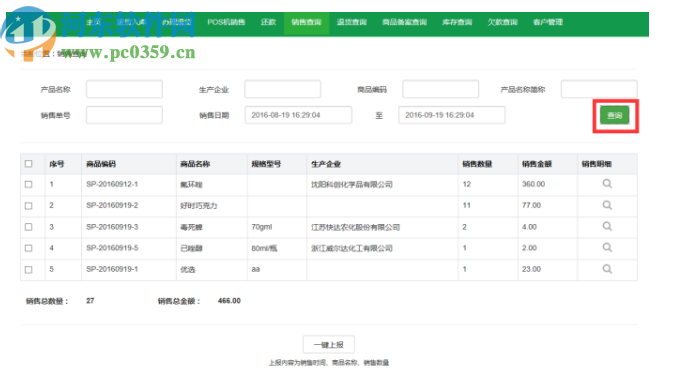Viewport: 676px width, 380px height.
Task: Focus the 产品名称简称 input field
Action: click(599, 89)
